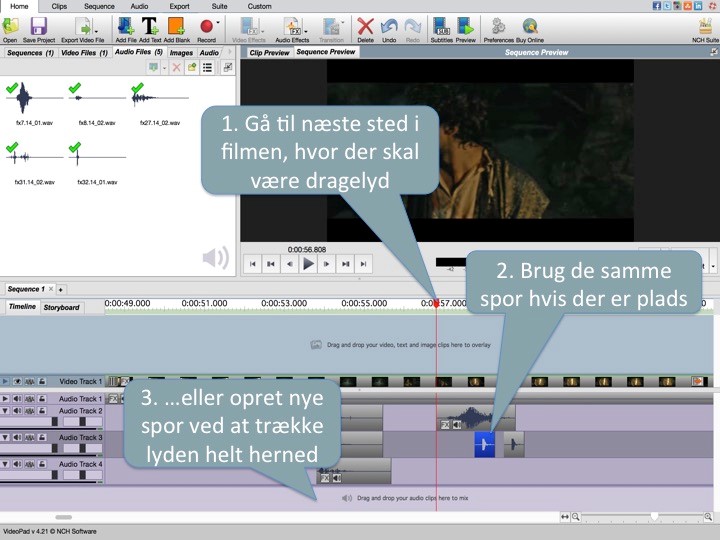The image size is (720, 540).
Task: Click the Add Blank icon
Action: (176, 27)
